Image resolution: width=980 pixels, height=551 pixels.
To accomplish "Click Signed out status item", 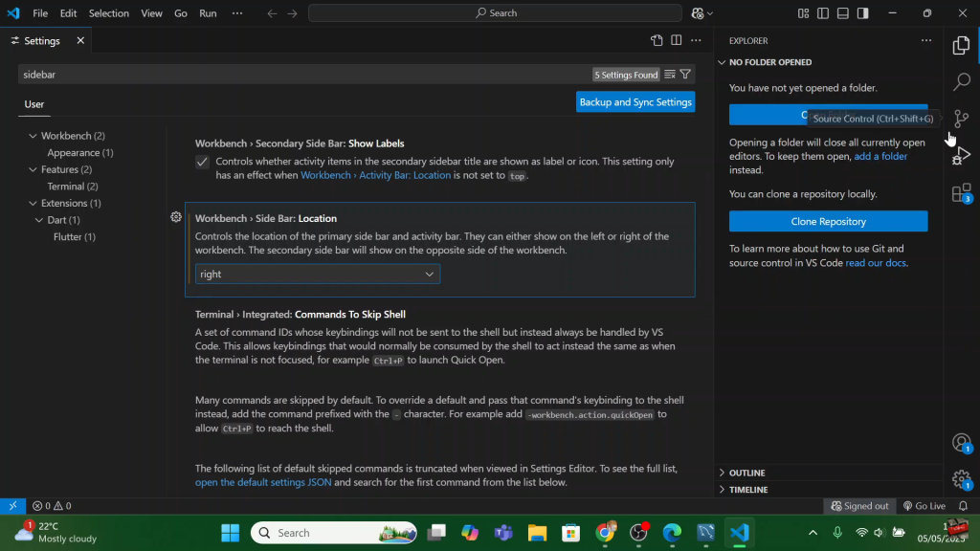I will 859,506.
